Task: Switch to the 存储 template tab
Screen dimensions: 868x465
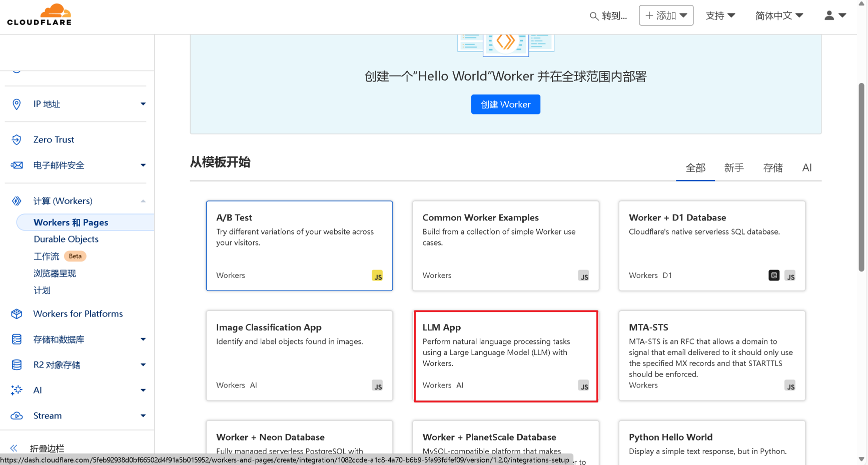Action: pos(772,168)
